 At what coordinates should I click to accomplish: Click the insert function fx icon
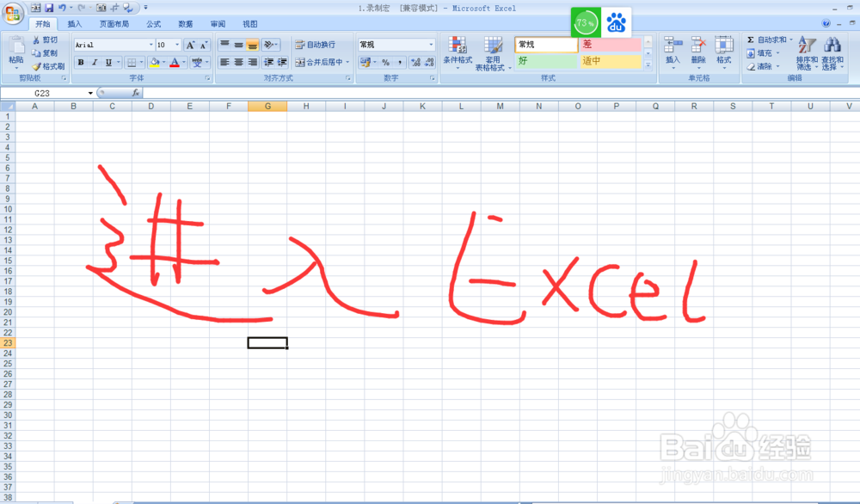[x=136, y=93]
